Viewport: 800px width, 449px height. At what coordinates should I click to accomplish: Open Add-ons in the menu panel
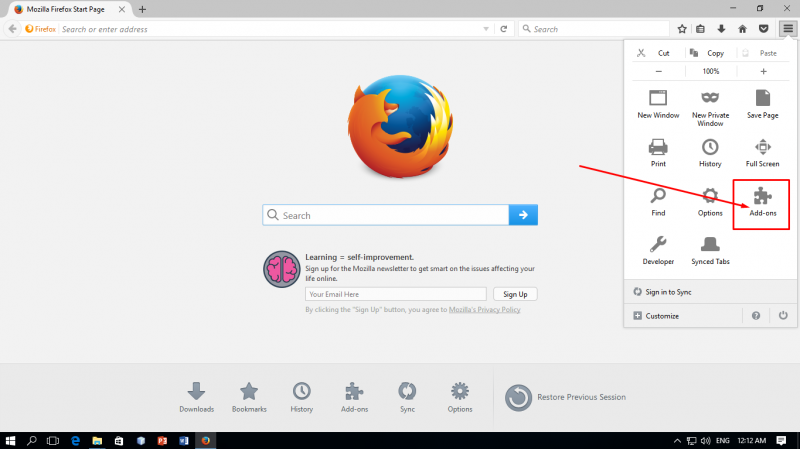pyautogui.click(x=762, y=203)
